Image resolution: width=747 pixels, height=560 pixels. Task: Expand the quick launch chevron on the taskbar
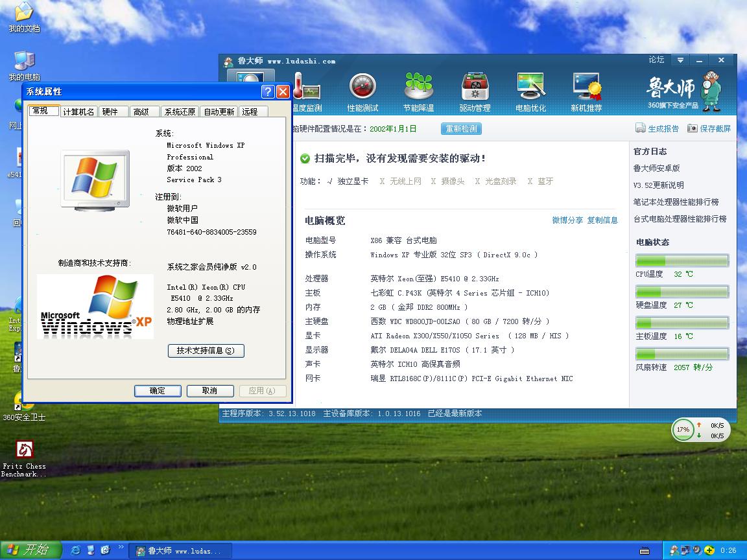(x=121, y=548)
